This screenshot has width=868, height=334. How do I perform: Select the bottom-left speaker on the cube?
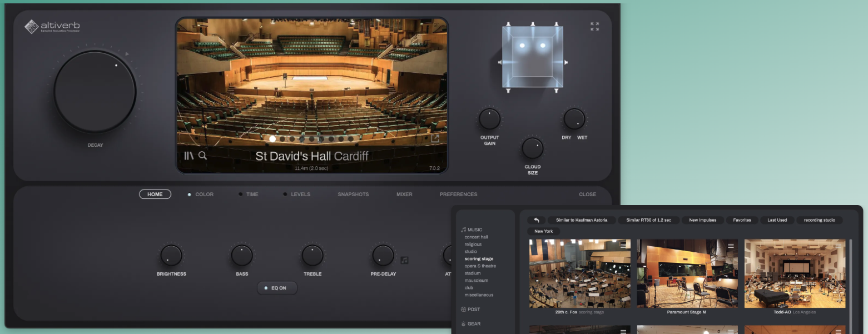508,90
